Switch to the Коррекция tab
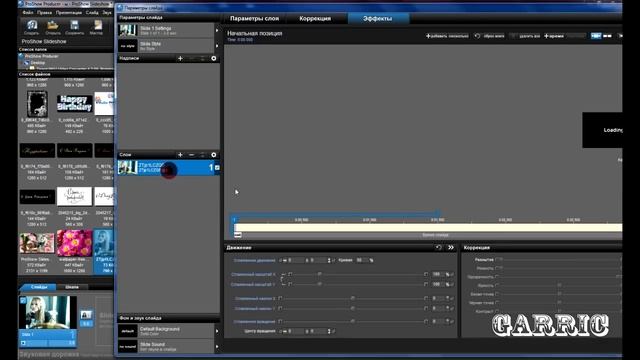Image resolution: width=640 pixels, height=360 pixels. pos(315,18)
